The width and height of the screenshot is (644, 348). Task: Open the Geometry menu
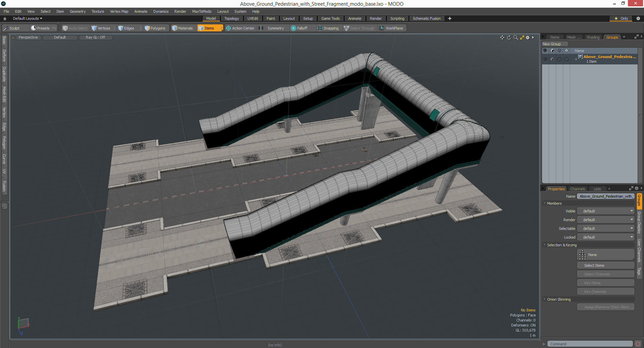pyautogui.click(x=77, y=11)
